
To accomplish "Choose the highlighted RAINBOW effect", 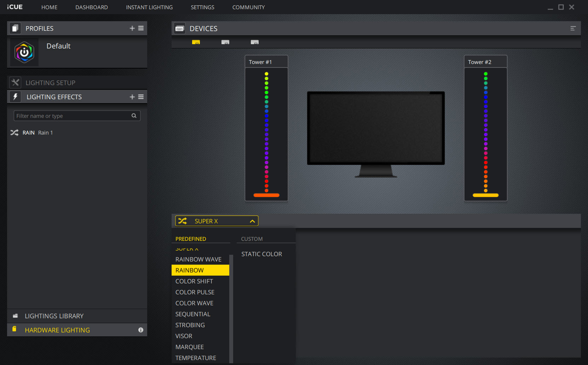I will pyautogui.click(x=200, y=270).
